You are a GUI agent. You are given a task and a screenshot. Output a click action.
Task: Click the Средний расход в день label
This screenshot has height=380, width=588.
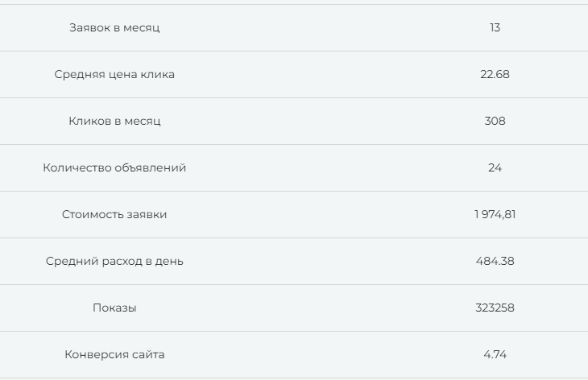click(x=114, y=261)
